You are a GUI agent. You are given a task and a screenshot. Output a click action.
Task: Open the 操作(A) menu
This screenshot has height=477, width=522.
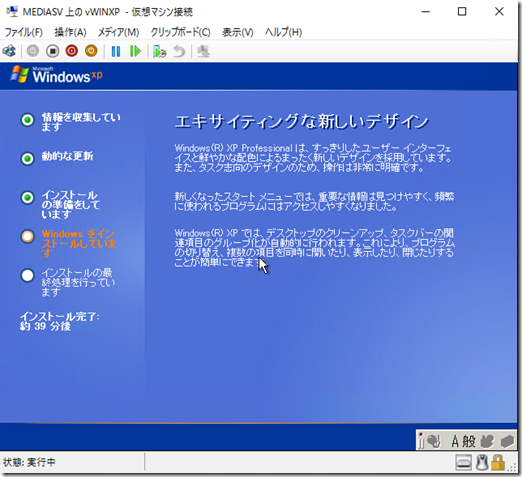coord(70,32)
